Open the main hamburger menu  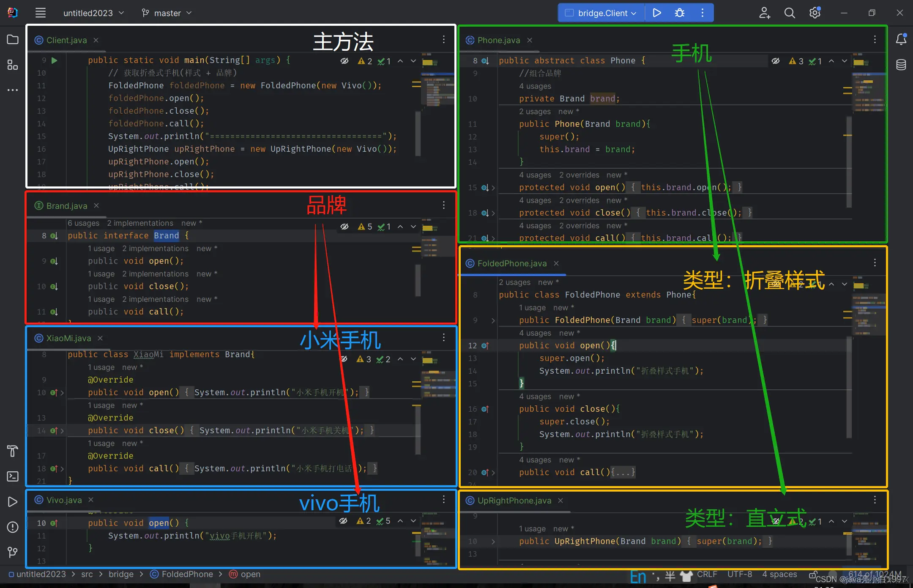pyautogui.click(x=40, y=13)
